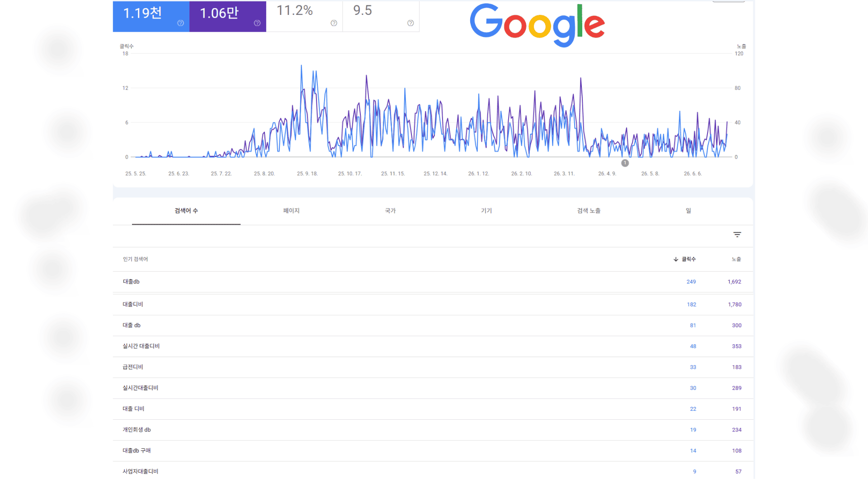The image size is (868, 488).
Task: Click the clicks value 81
Action: (x=693, y=325)
